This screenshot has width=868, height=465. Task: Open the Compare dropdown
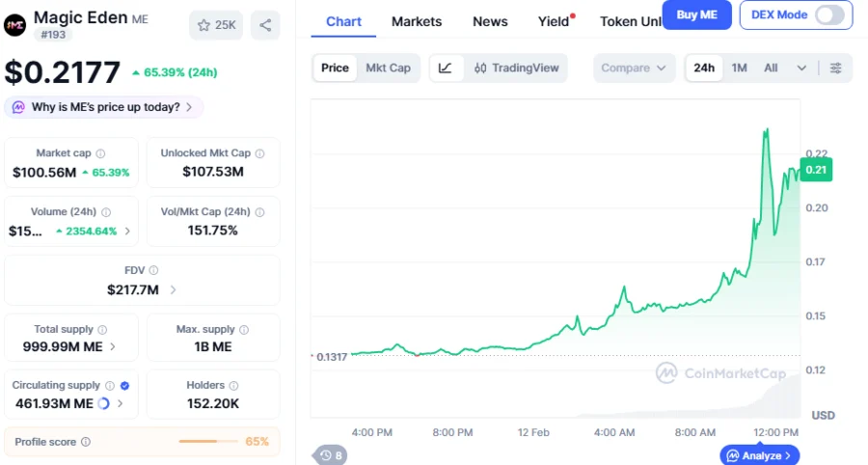point(633,68)
